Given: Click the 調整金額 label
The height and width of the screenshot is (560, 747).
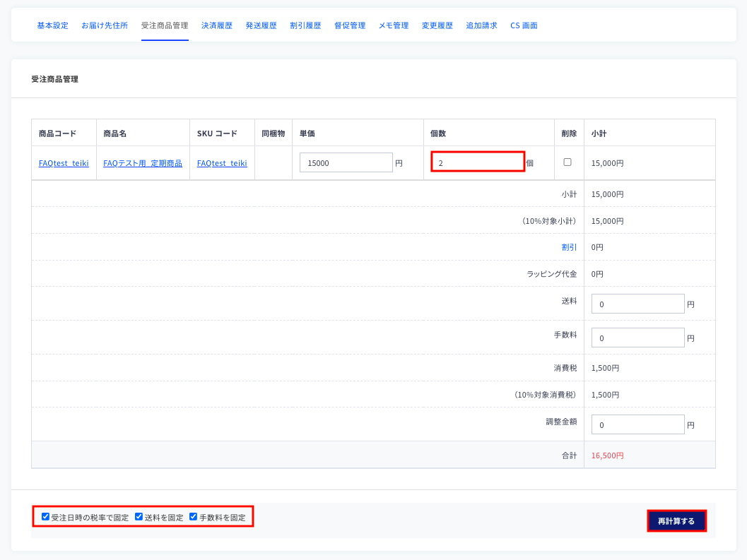Looking at the screenshot, I should 562,422.
